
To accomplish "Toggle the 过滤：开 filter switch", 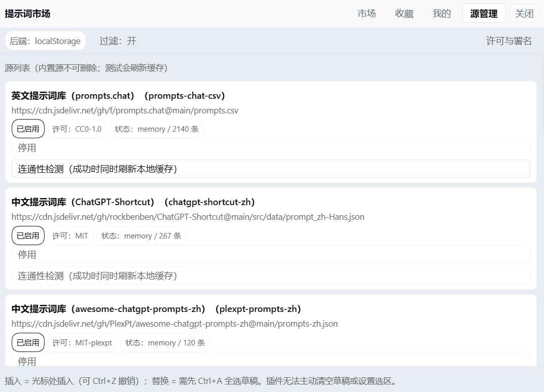I will (118, 41).
